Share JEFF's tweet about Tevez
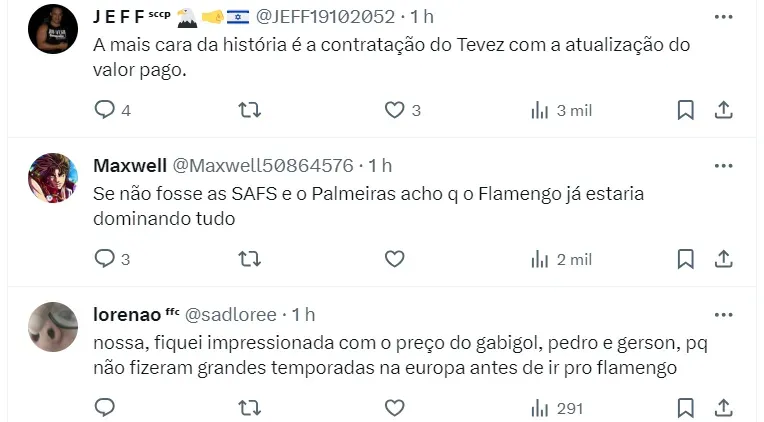The height and width of the screenshot is (422, 764). click(724, 110)
